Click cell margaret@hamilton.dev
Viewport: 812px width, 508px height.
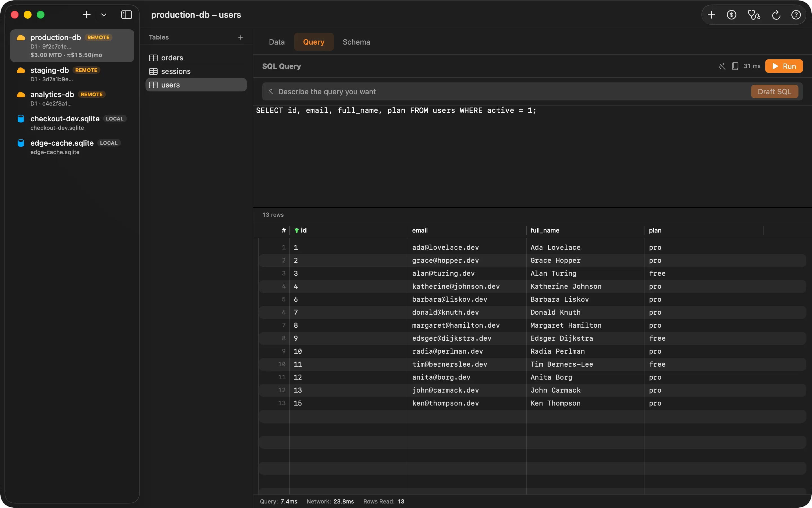(x=456, y=325)
